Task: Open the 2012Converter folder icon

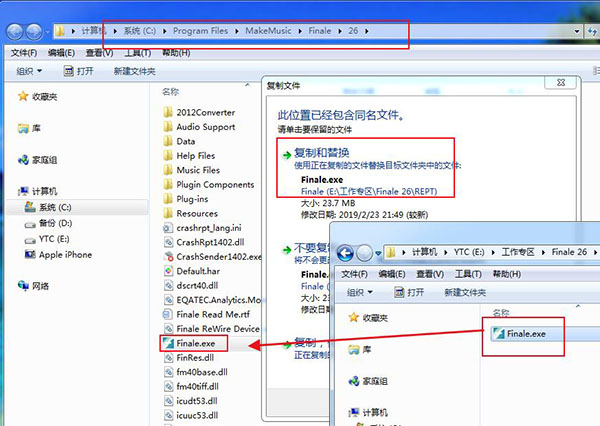Action: click(168, 113)
